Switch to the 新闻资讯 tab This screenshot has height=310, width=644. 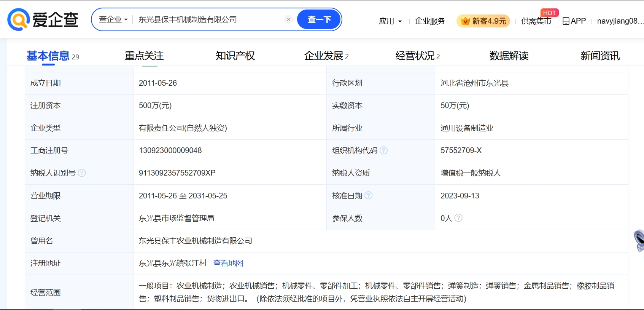(x=600, y=56)
